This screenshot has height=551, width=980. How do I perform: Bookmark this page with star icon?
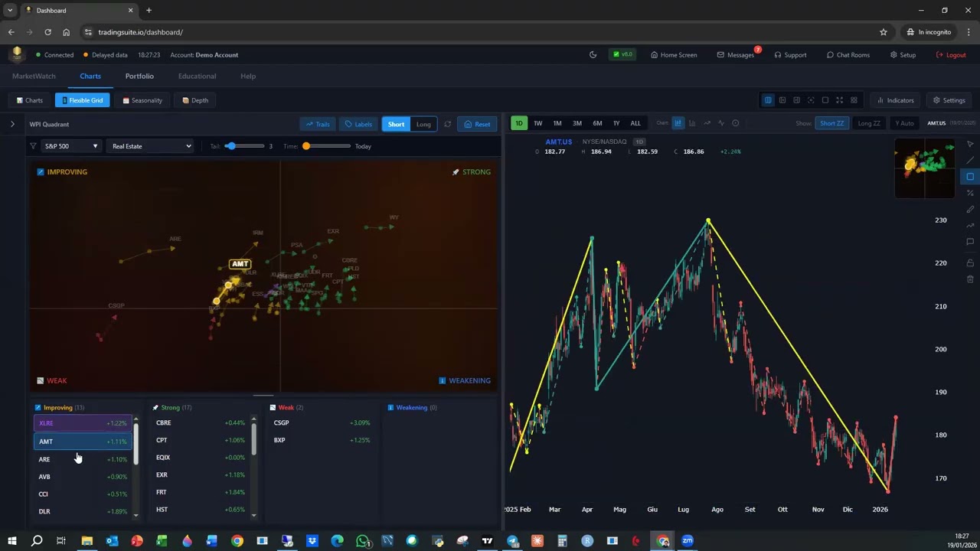884,32
